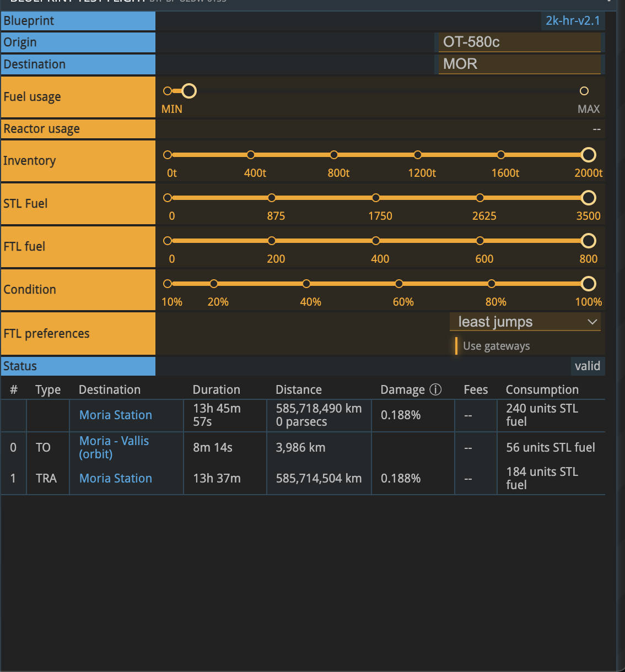The image size is (625, 672).
Task: Set Fuel usage slider to MIN point
Action: (168, 91)
